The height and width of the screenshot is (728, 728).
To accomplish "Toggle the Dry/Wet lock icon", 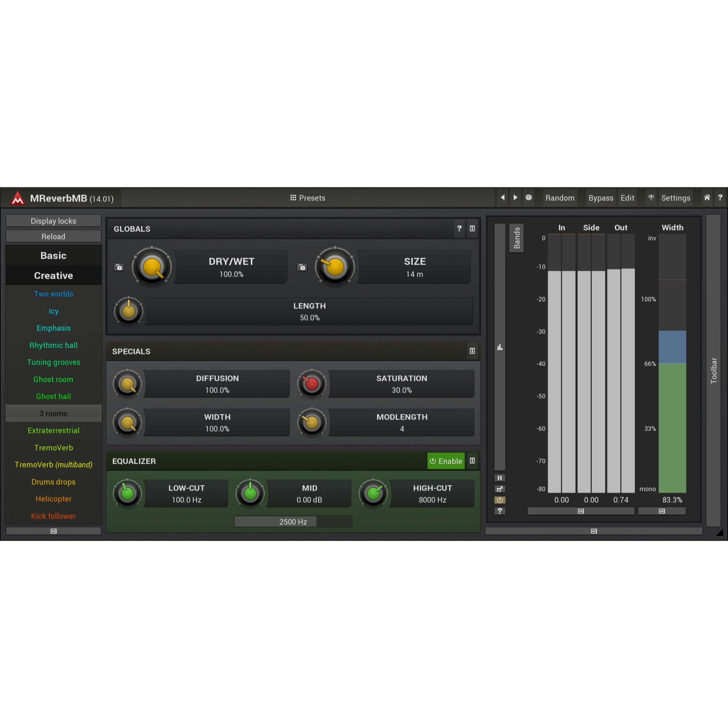I will pyautogui.click(x=119, y=267).
